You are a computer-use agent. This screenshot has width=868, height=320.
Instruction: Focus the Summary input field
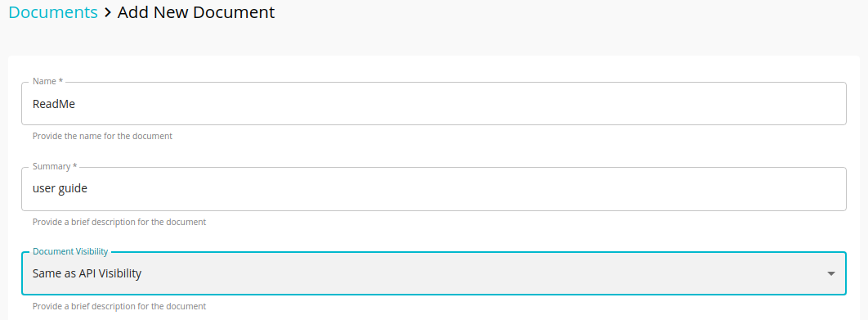pyautogui.click(x=433, y=188)
